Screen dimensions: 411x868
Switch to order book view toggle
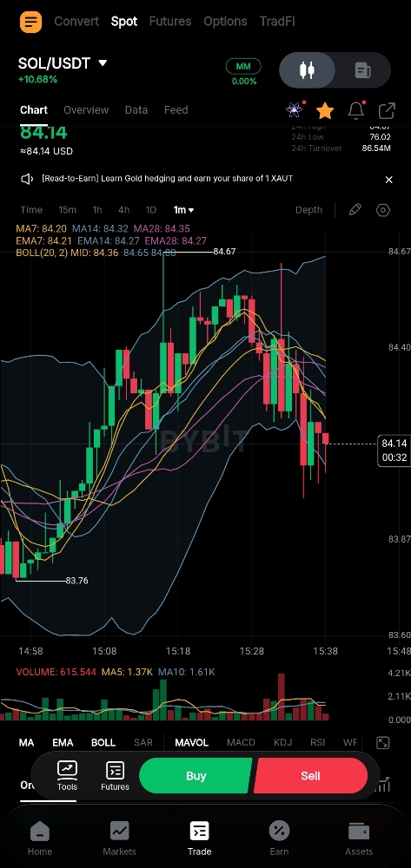(x=363, y=70)
